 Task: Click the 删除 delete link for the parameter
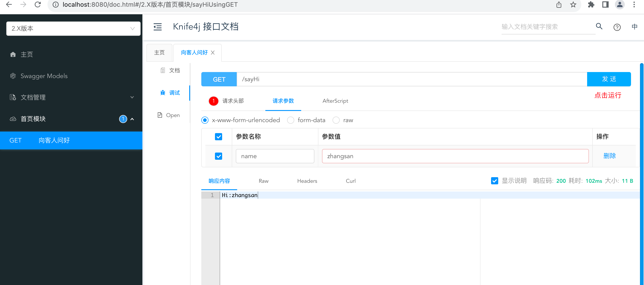610,156
